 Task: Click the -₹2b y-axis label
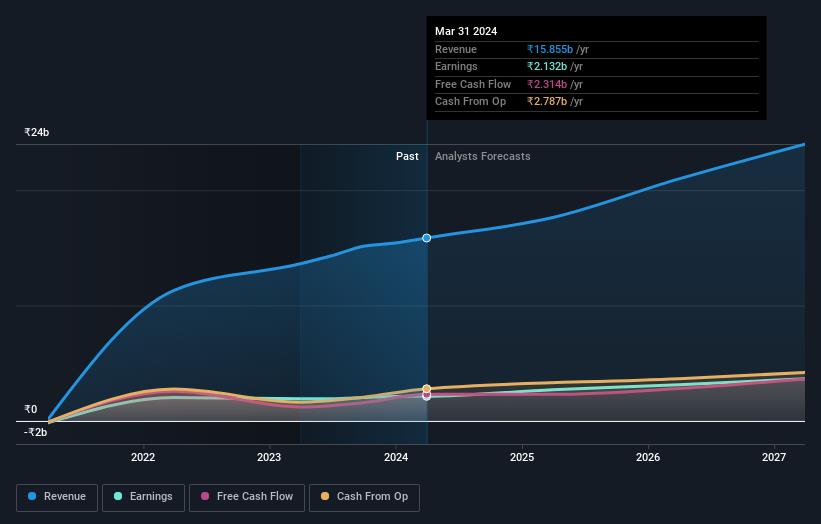click(x=36, y=432)
